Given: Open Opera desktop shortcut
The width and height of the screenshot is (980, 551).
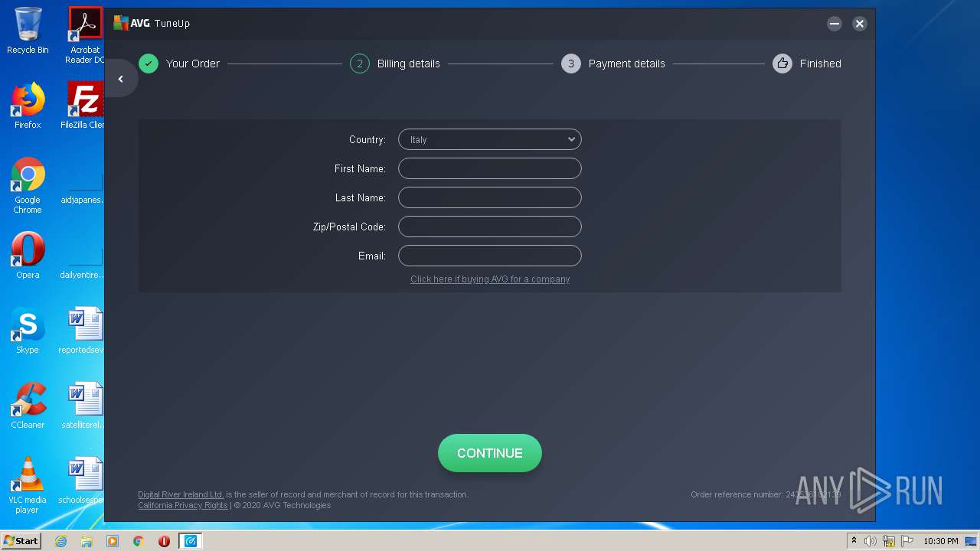Looking at the screenshot, I should (x=28, y=256).
